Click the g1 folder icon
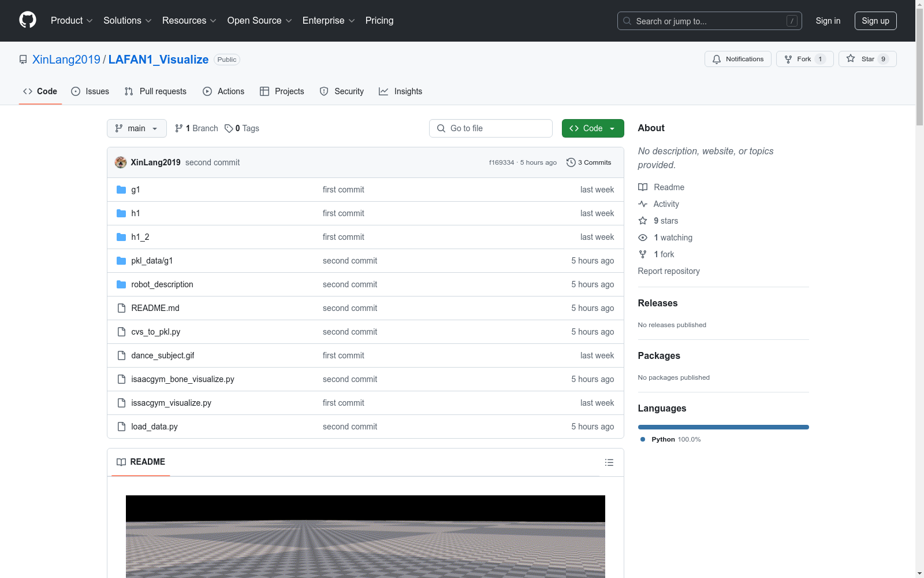This screenshot has height=578, width=924. (x=121, y=190)
